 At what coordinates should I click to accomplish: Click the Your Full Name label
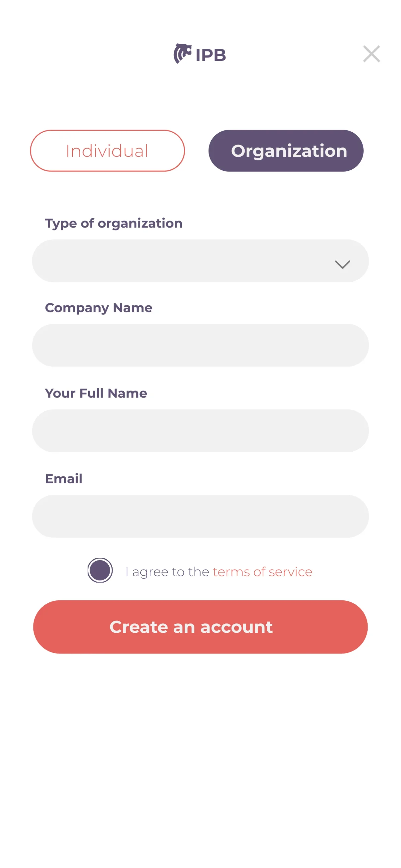pyautogui.click(x=96, y=393)
